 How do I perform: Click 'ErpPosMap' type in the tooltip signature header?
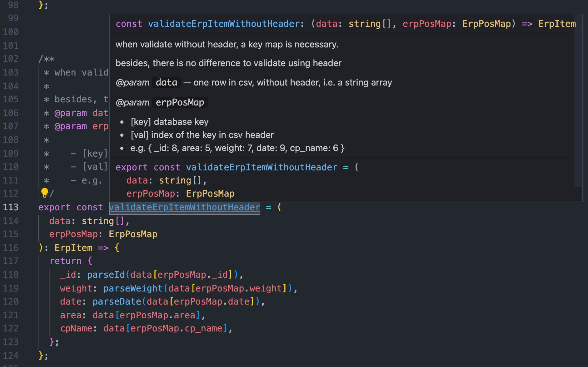coord(486,24)
